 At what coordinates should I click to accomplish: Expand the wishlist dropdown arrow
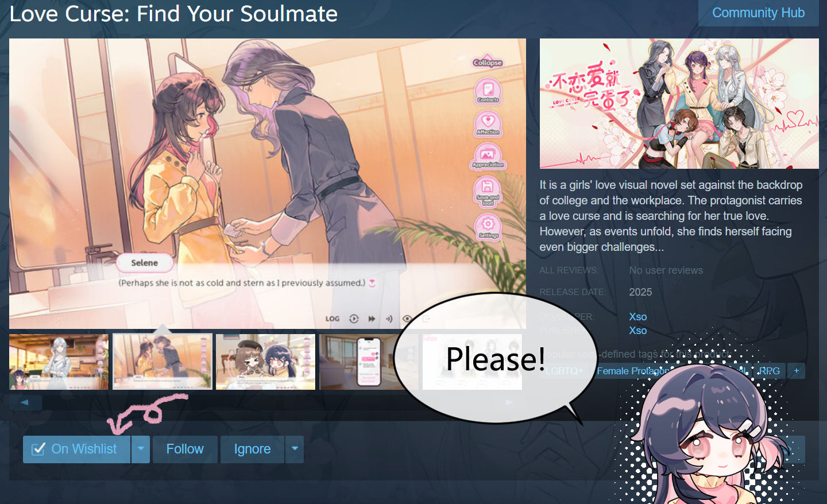(141, 449)
